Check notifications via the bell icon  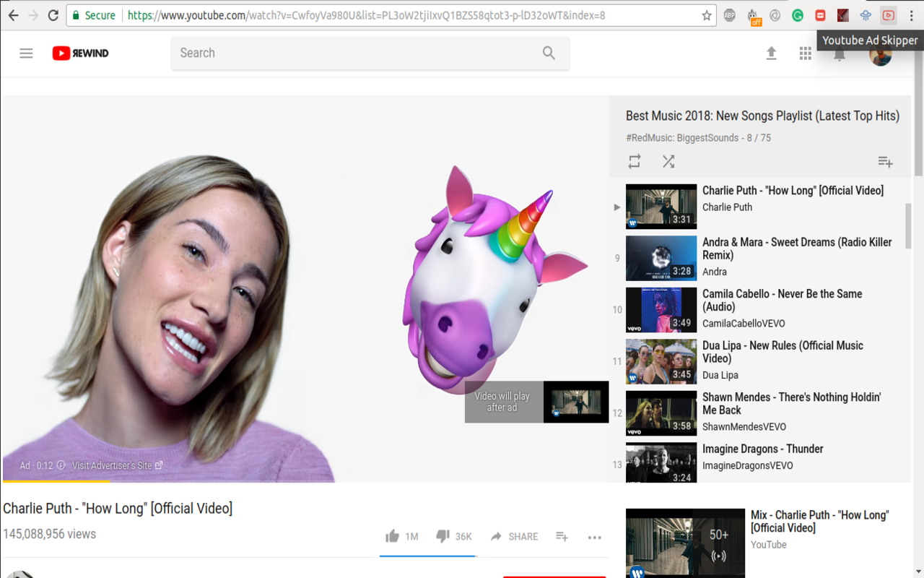point(839,53)
